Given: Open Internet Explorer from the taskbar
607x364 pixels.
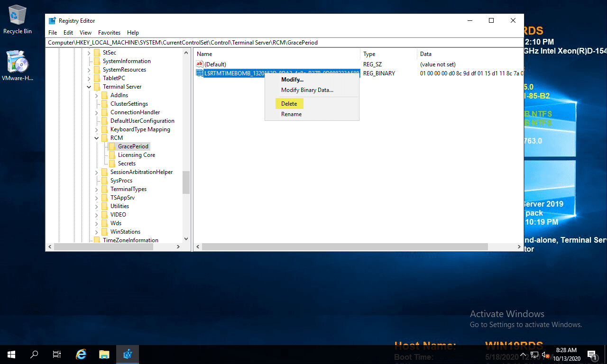Looking at the screenshot, I should [81, 354].
